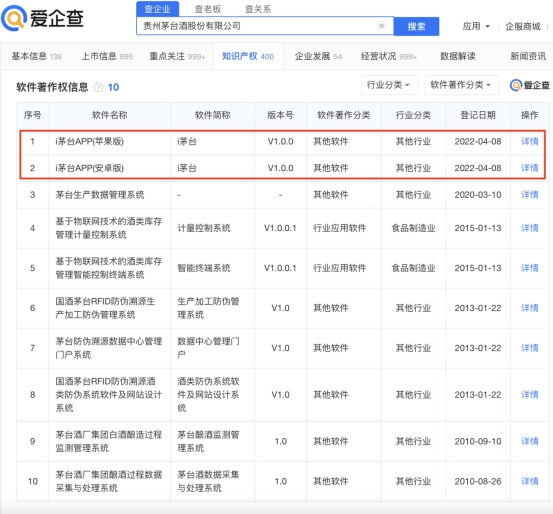
Task: Open 详情 for 智能终端系统 row
Action: (530, 268)
